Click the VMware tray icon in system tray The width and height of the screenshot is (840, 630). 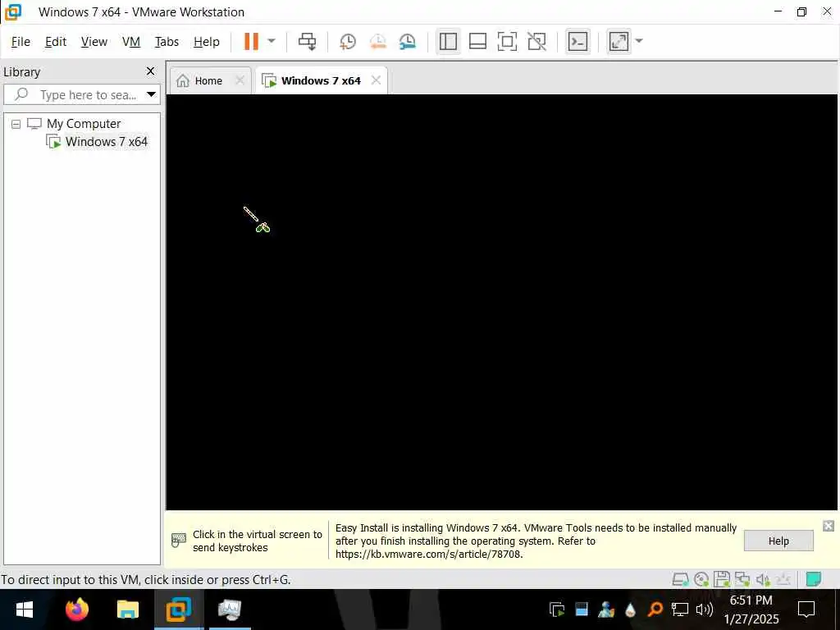(557, 609)
